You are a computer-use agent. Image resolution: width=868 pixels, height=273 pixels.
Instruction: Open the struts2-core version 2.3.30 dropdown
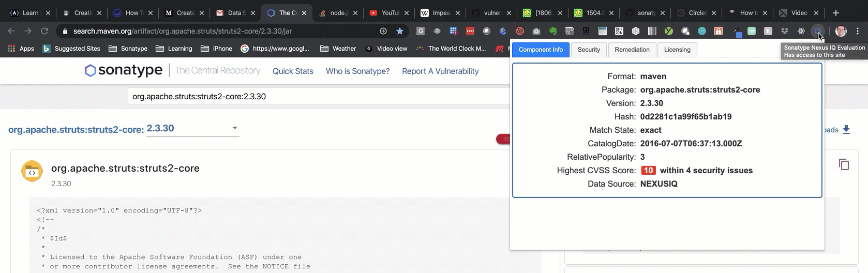(192, 128)
